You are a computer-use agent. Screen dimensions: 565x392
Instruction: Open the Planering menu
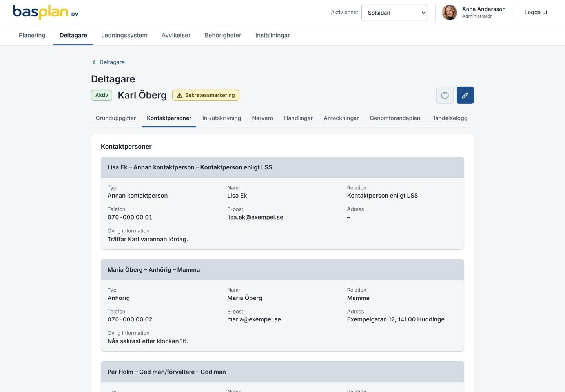pos(32,35)
